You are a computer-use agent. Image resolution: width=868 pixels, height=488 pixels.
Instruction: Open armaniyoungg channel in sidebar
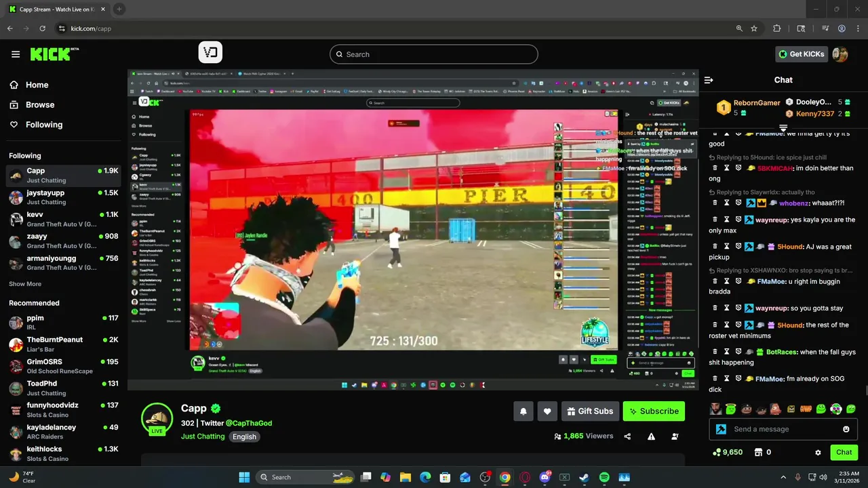point(63,262)
